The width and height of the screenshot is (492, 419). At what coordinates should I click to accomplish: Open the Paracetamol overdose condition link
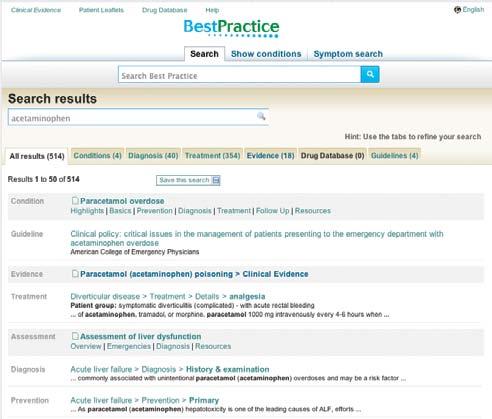122,201
